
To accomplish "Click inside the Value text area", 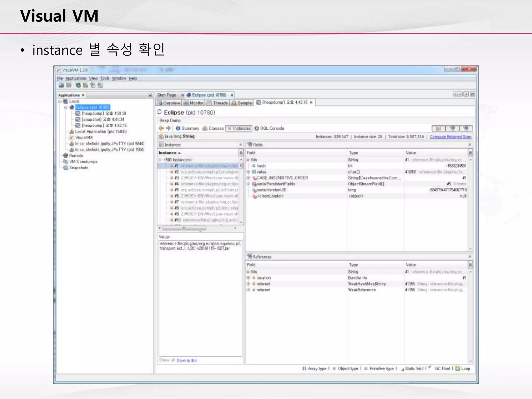I will [200, 298].
